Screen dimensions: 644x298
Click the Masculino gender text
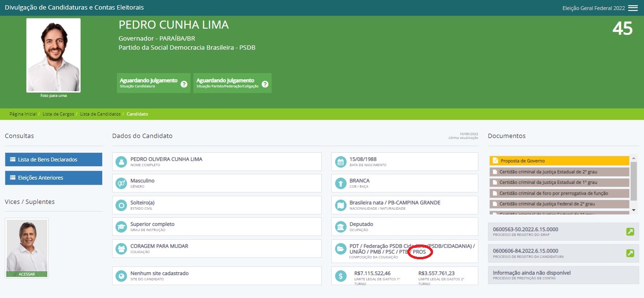pyautogui.click(x=142, y=181)
